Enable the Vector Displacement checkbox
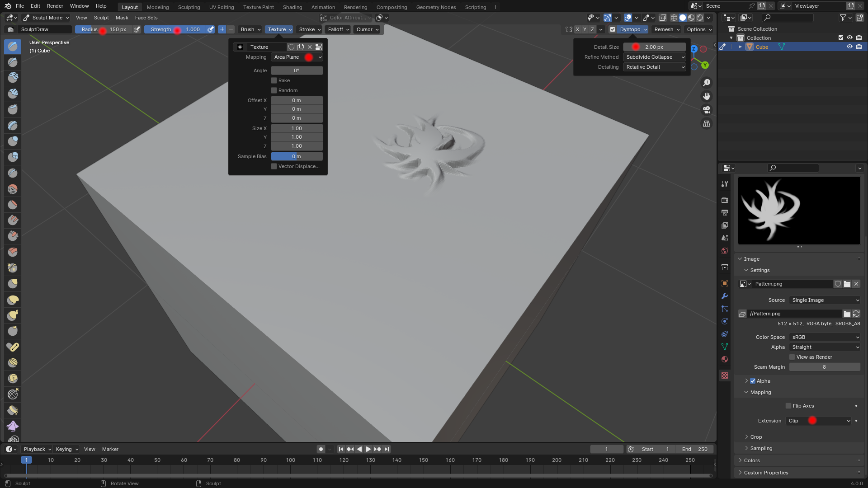The width and height of the screenshot is (868, 488). coord(274,166)
